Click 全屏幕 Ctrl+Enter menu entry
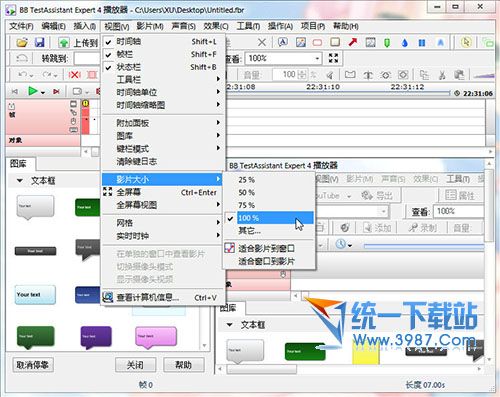 164,192
